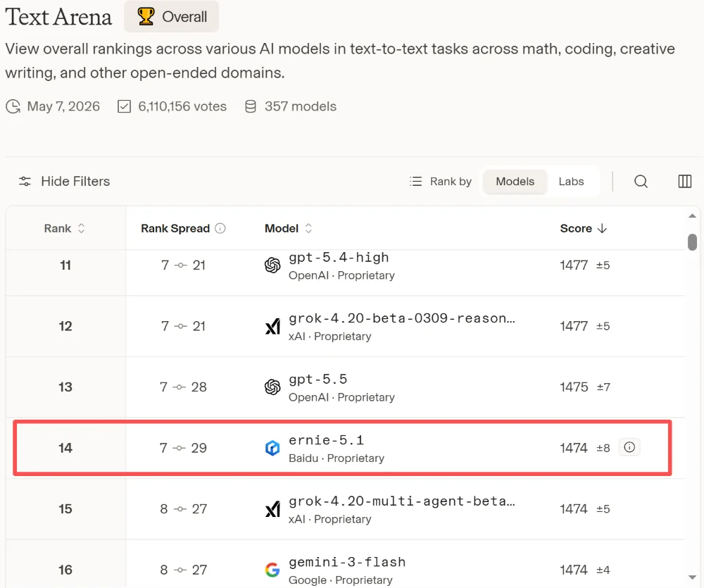Open the search magnifier icon
This screenshot has width=704, height=588.
click(641, 182)
